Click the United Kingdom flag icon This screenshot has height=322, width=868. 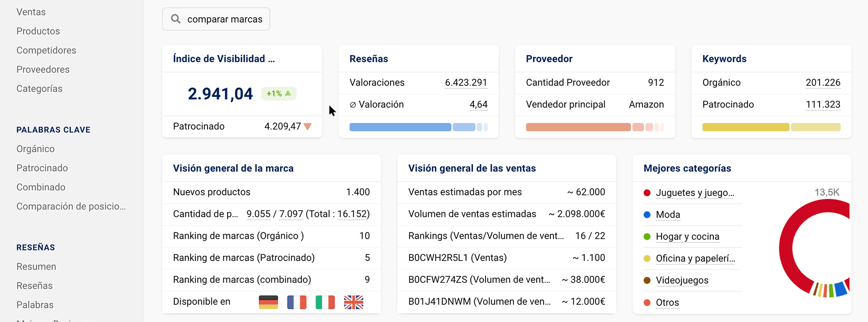coord(354,302)
